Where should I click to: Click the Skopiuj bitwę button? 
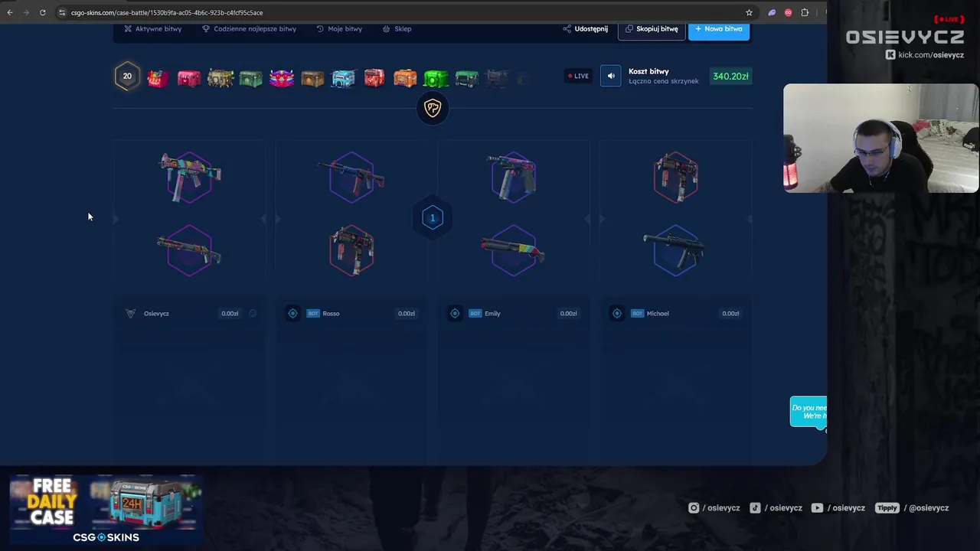(x=652, y=28)
